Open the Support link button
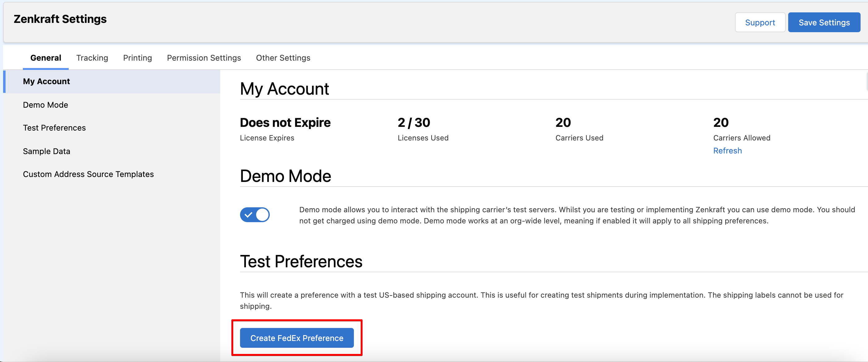Image resolution: width=868 pixels, height=362 pixels. tap(760, 23)
